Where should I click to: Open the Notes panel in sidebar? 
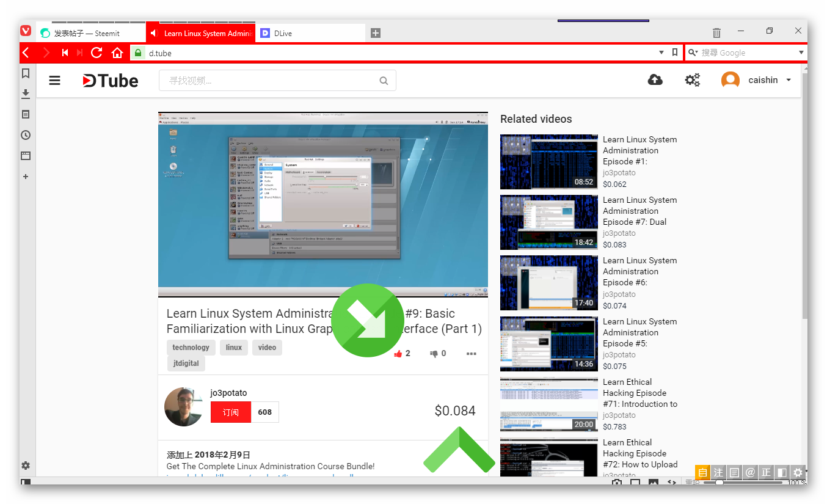point(26,114)
